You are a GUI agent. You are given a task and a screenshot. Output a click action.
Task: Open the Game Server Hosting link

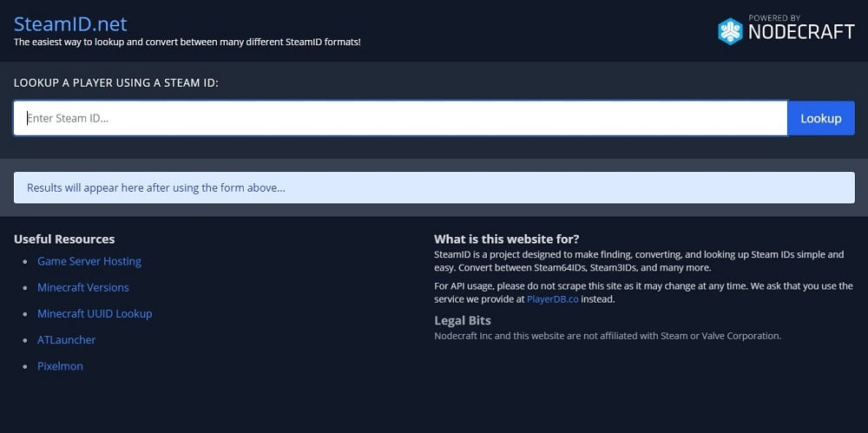tap(89, 261)
